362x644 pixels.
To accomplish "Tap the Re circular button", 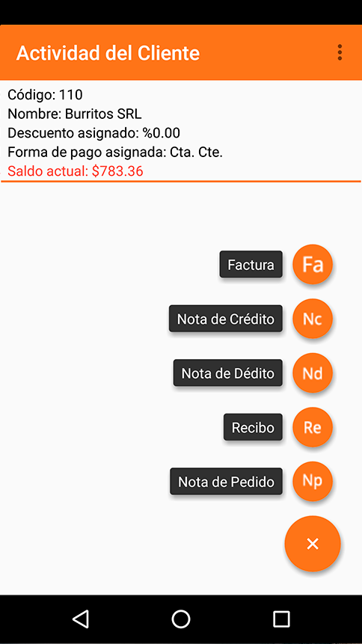I will click(313, 427).
